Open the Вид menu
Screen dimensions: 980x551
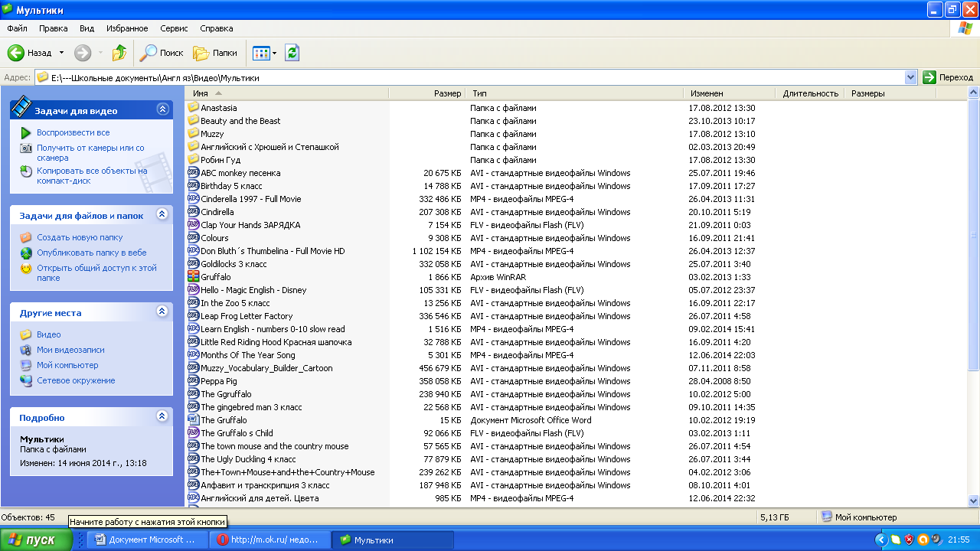[x=87, y=28]
